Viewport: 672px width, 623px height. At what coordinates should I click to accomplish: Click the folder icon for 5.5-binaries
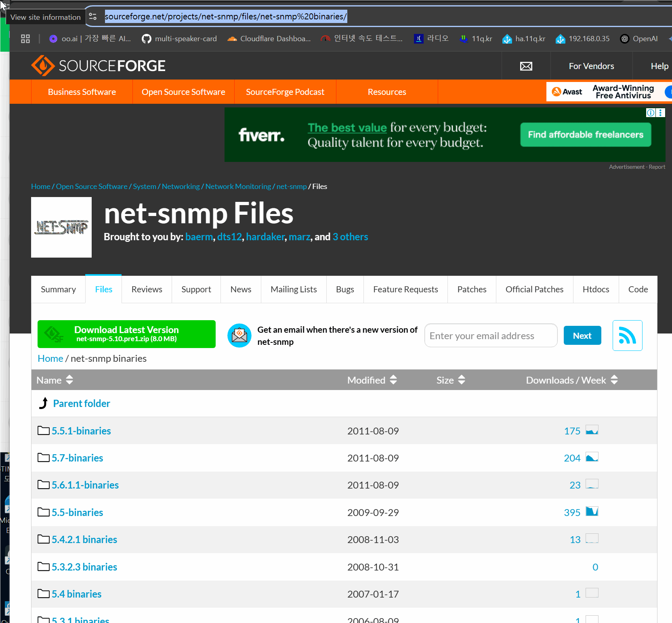44,512
